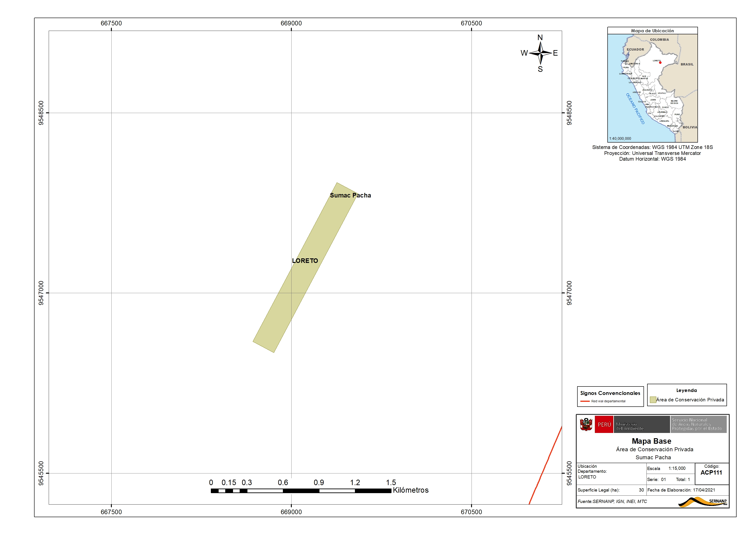Click 'ECUADOR' on the inset map
Screen dimensions: 756x535
[x=635, y=49]
